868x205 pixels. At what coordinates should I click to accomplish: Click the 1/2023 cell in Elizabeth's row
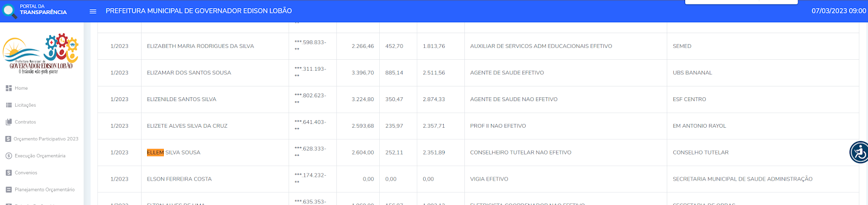click(x=119, y=46)
